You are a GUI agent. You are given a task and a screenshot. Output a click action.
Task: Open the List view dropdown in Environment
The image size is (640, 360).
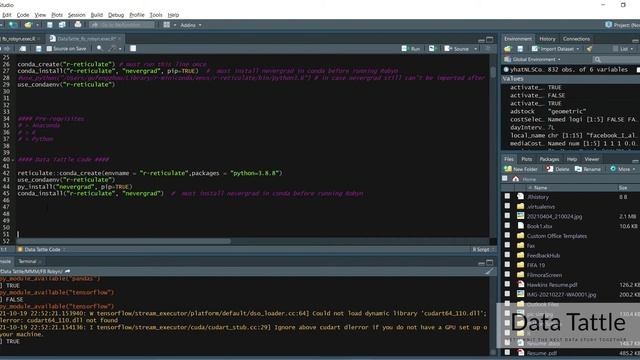point(623,49)
